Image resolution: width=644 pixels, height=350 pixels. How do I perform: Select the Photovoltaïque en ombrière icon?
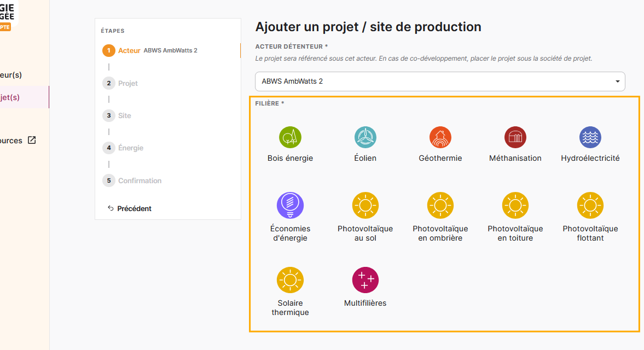(x=440, y=205)
